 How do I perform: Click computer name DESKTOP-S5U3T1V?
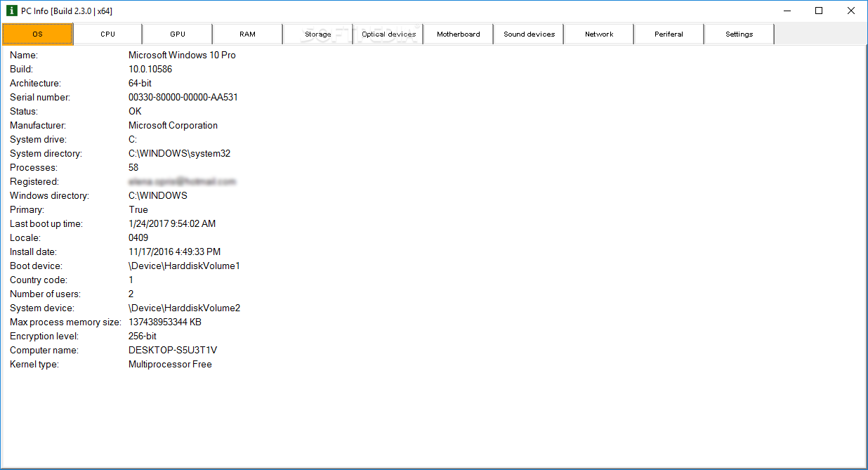point(173,350)
